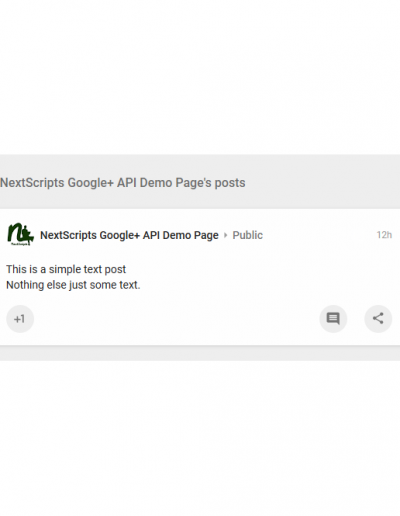Image resolution: width=400 pixels, height=516 pixels.
Task: Give the post a +1
Action: click(x=20, y=319)
